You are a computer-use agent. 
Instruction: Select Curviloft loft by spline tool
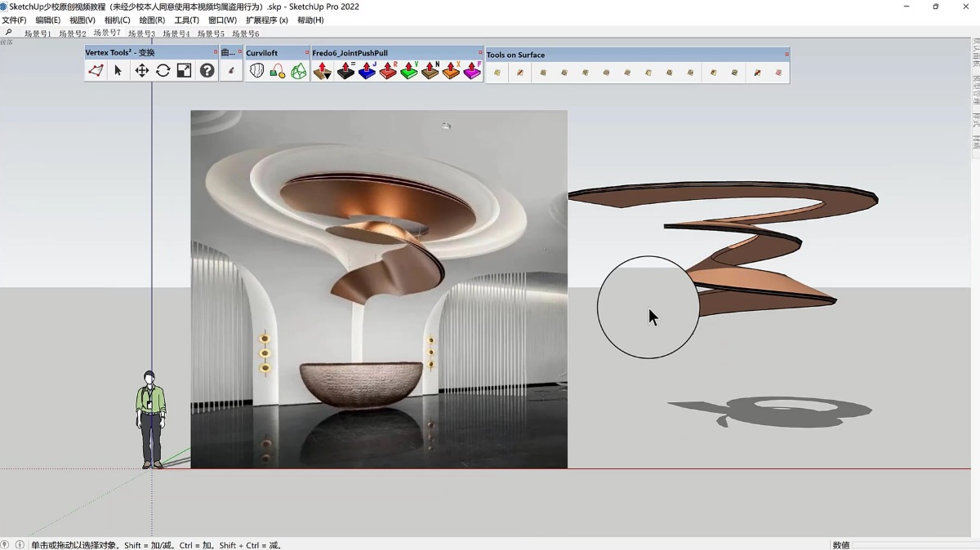[x=256, y=71]
